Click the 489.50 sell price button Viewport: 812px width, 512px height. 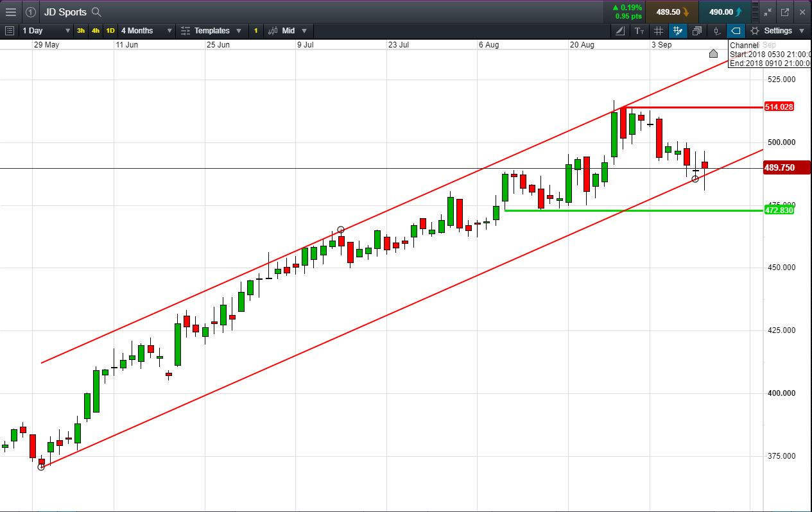pos(672,12)
